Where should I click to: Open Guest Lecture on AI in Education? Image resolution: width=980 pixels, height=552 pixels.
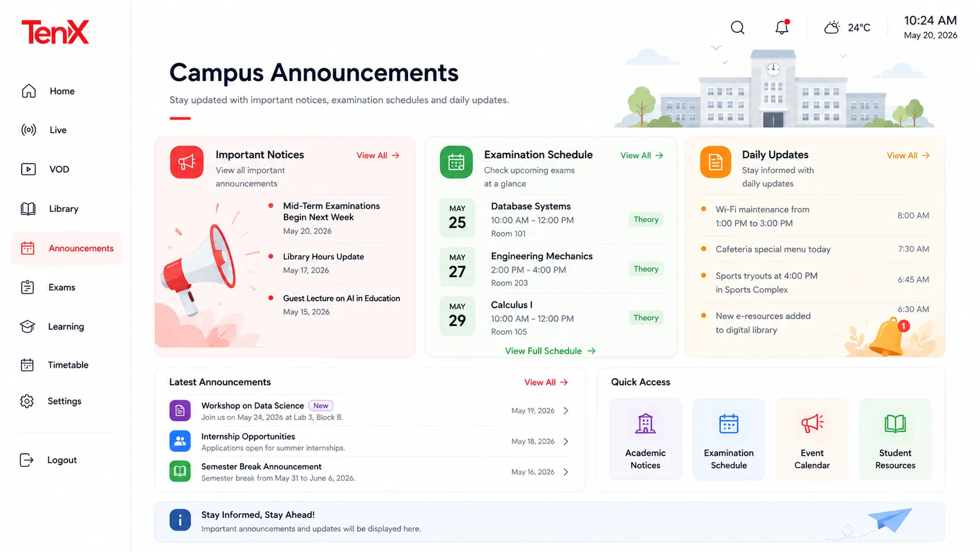[x=334, y=305]
